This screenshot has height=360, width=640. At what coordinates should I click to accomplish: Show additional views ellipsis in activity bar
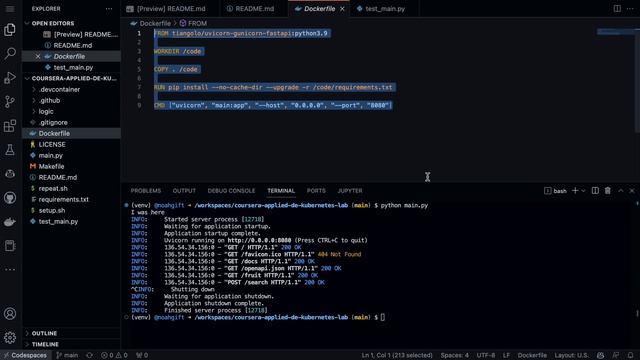(10, 269)
